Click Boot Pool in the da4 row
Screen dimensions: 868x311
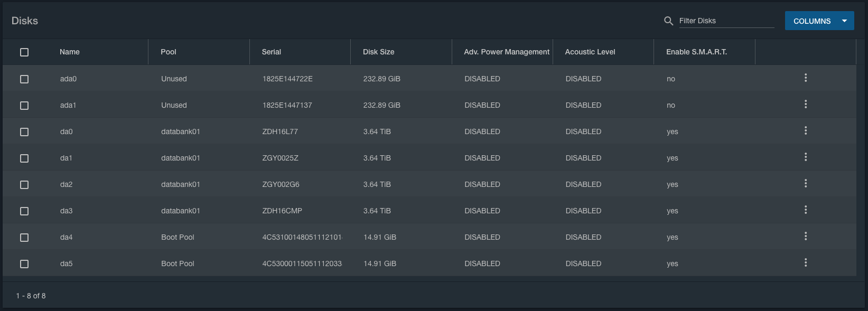coord(178,237)
